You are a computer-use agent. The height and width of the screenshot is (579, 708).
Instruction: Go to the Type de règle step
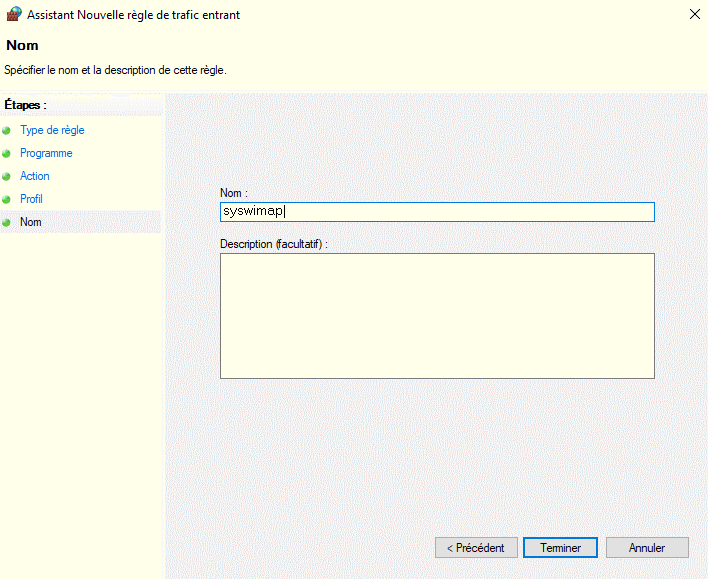(x=52, y=130)
